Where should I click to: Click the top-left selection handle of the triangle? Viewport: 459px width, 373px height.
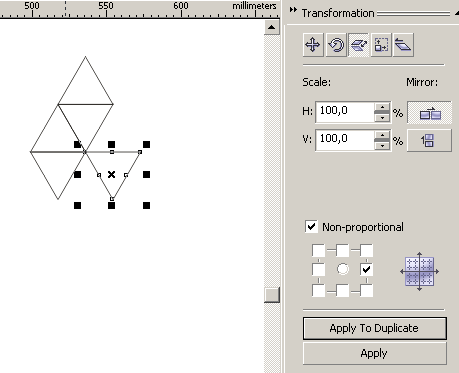(77, 144)
